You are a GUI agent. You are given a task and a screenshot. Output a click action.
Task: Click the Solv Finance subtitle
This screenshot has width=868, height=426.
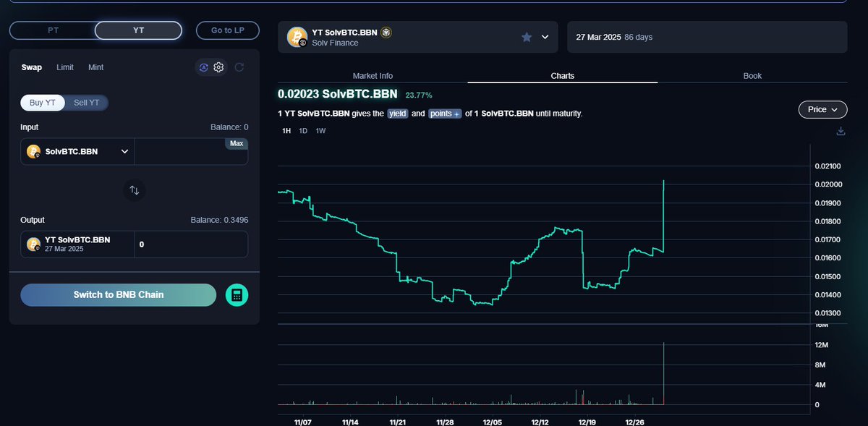pos(336,43)
